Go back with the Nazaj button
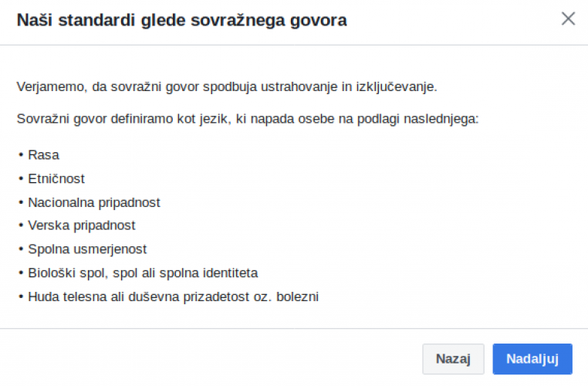 tap(453, 359)
